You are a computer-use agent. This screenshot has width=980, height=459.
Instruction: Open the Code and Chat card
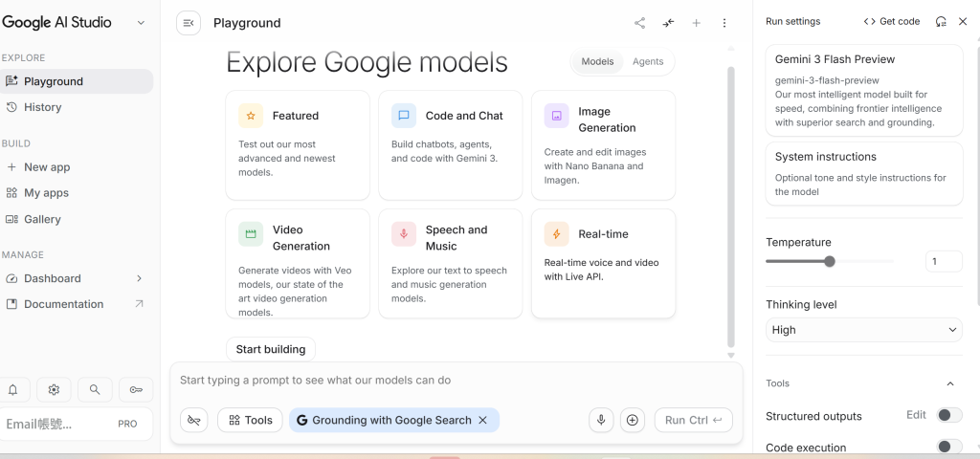pyautogui.click(x=450, y=145)
